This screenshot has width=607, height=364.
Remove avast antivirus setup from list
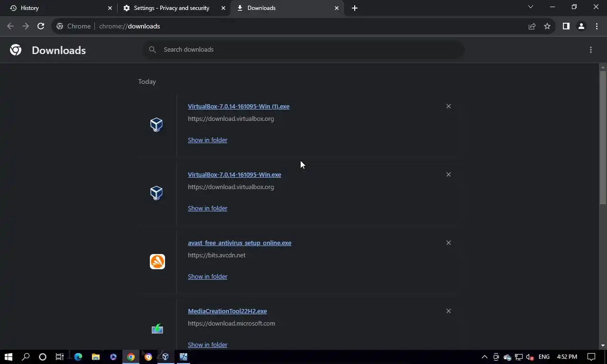(449, 243)
